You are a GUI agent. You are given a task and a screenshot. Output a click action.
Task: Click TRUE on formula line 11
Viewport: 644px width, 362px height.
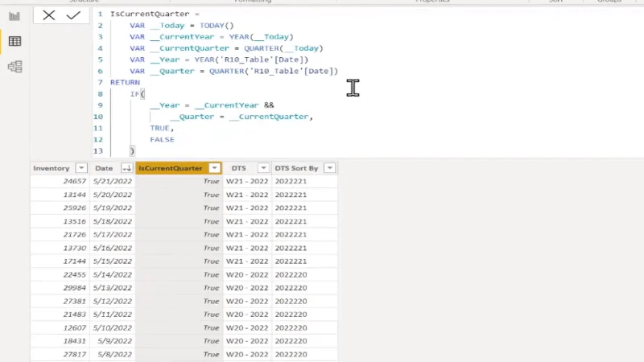159,128
